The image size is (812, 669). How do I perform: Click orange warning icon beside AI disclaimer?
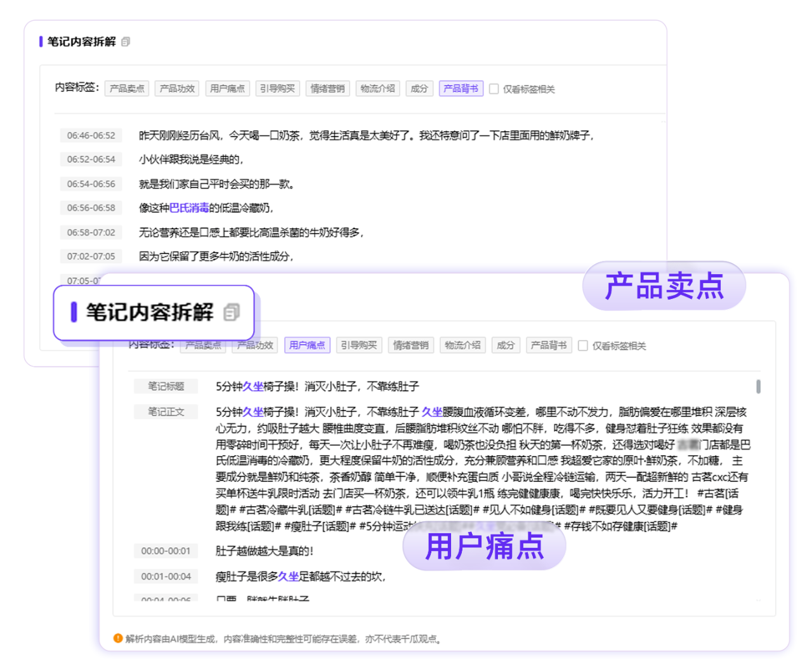pos(118,639)
